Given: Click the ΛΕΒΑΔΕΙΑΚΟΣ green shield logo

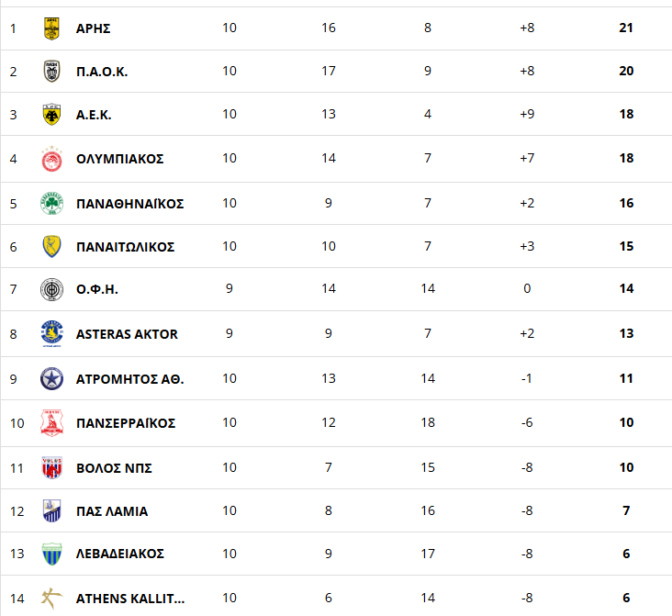Looking at the screenshot, I should (51, 554).
